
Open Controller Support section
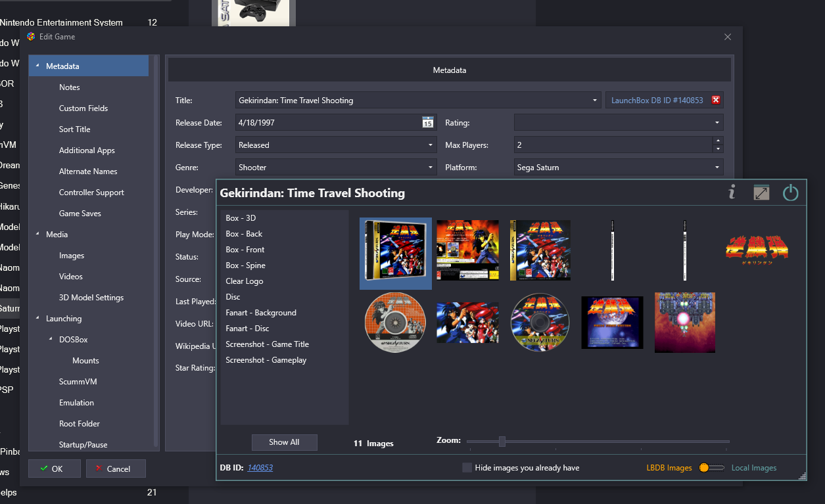point(91,193)
